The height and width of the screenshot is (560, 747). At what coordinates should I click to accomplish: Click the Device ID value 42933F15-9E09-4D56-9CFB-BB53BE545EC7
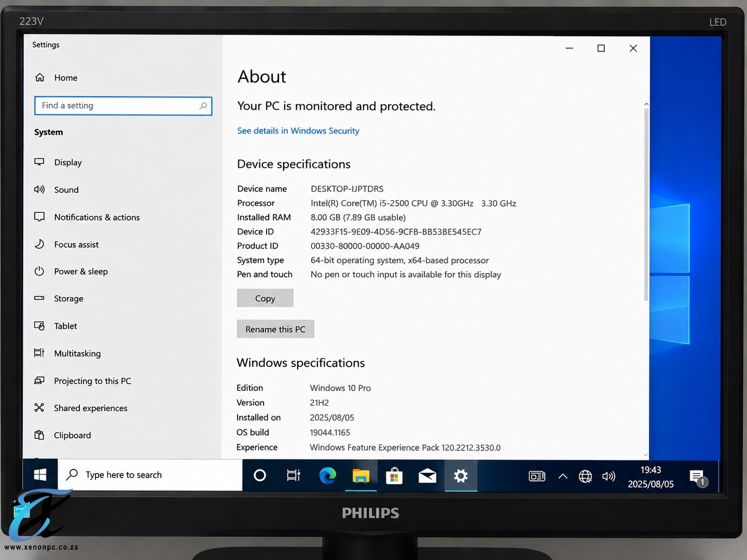click(396, 232)
